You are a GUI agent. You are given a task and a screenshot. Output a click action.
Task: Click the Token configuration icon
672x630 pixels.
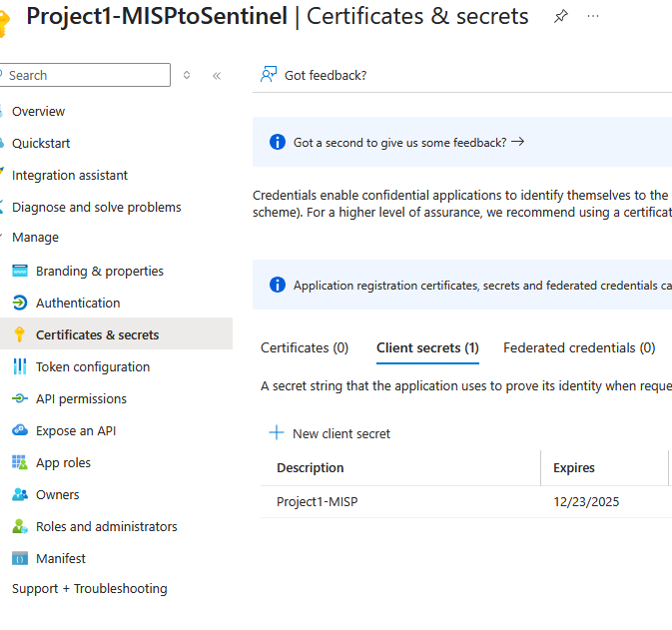pyautogui.click(x=20, y=366)
